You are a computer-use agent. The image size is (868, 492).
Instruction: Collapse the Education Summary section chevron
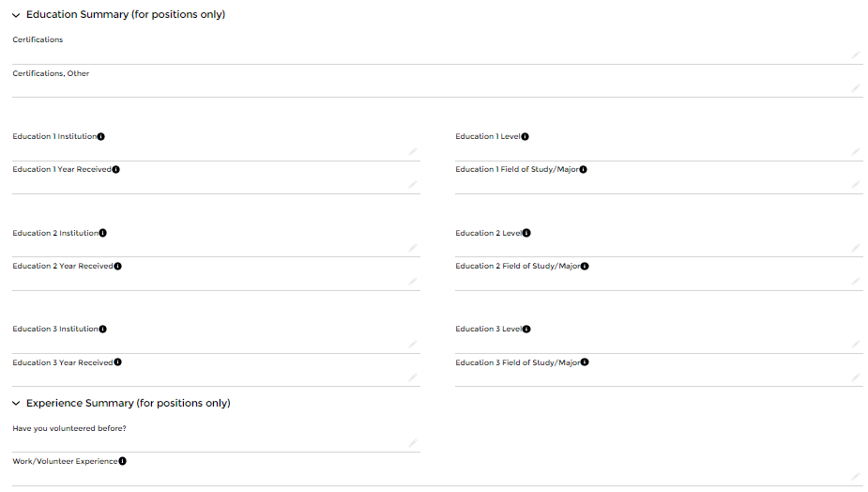(x=16, y=15)
